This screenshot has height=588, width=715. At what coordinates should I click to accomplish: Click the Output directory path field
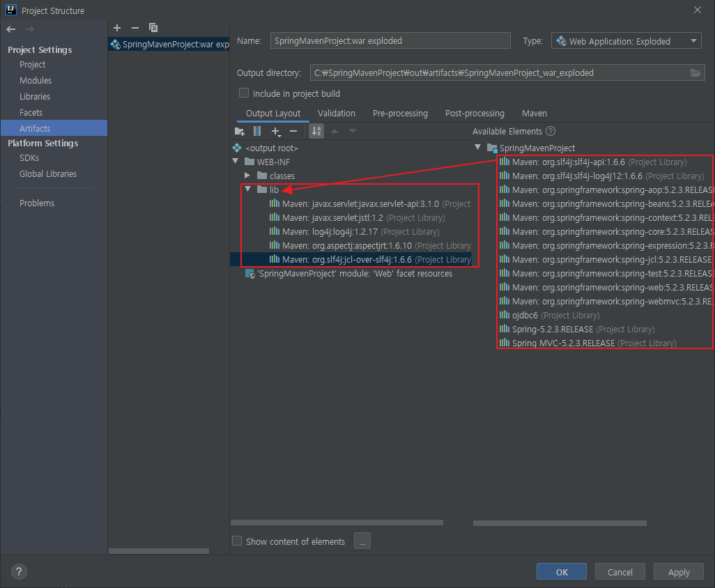pyautogui.click(x=507, y=73)
